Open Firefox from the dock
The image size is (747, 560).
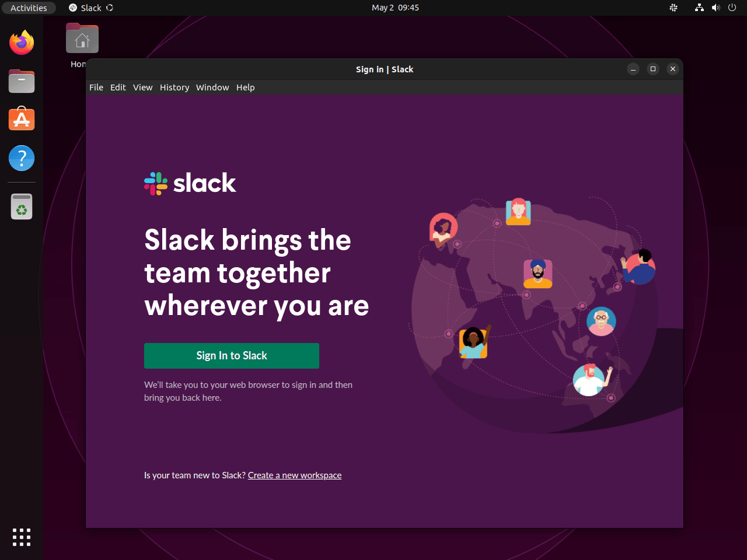point(22,43)
